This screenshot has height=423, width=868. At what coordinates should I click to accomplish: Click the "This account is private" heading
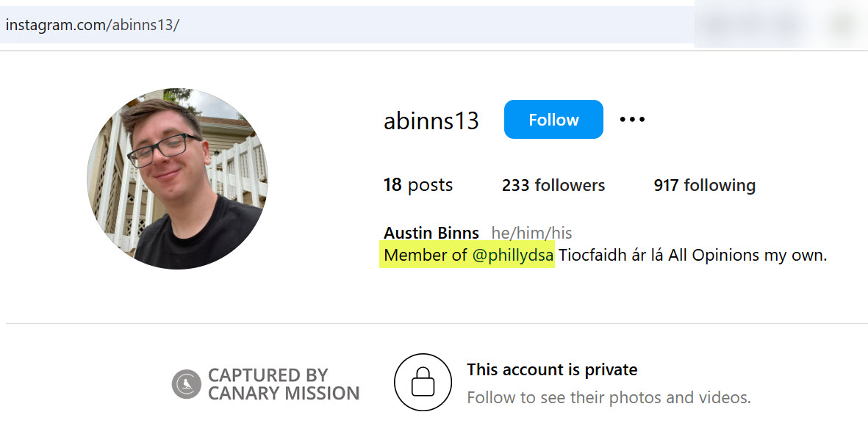coord(552,369)
